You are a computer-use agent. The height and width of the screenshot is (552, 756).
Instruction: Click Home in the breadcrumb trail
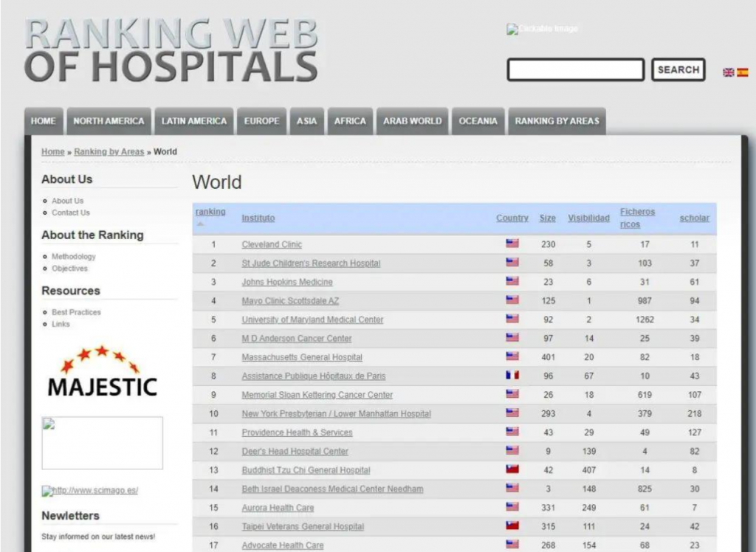click(x=53, y=152)
